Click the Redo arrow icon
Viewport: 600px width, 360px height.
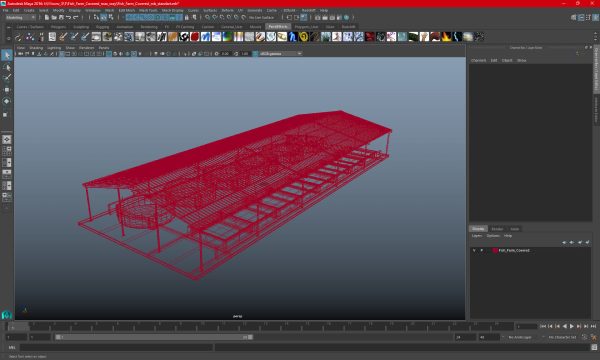pos(75,17)
